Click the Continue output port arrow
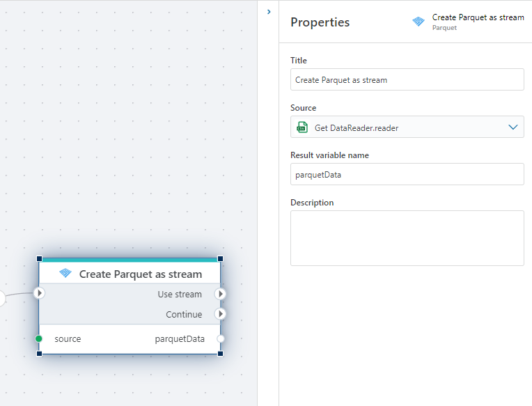This screenshot has height=406, width=532. (x=220, y=314)
